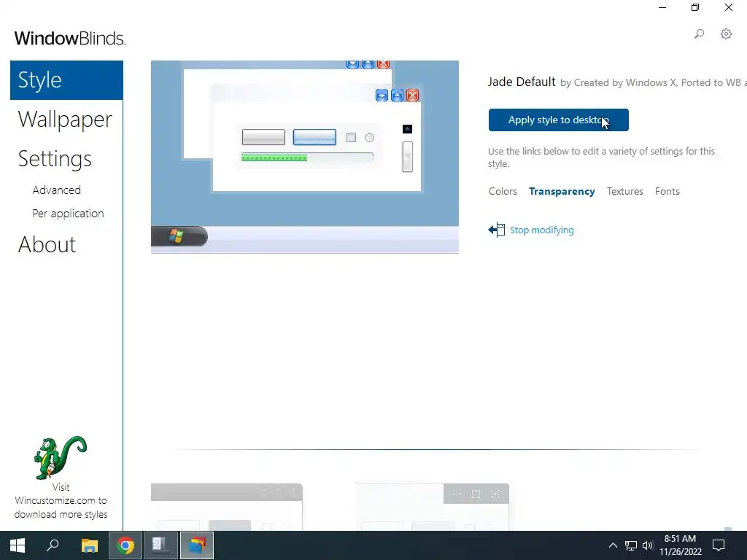
Task: Select the gray-titled style thumbnail at bottom
Action: (x=227, y=507)
